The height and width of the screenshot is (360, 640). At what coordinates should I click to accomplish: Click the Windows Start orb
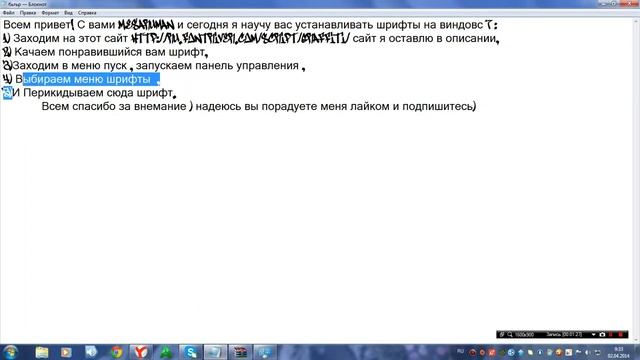click(x=11, y=352)
